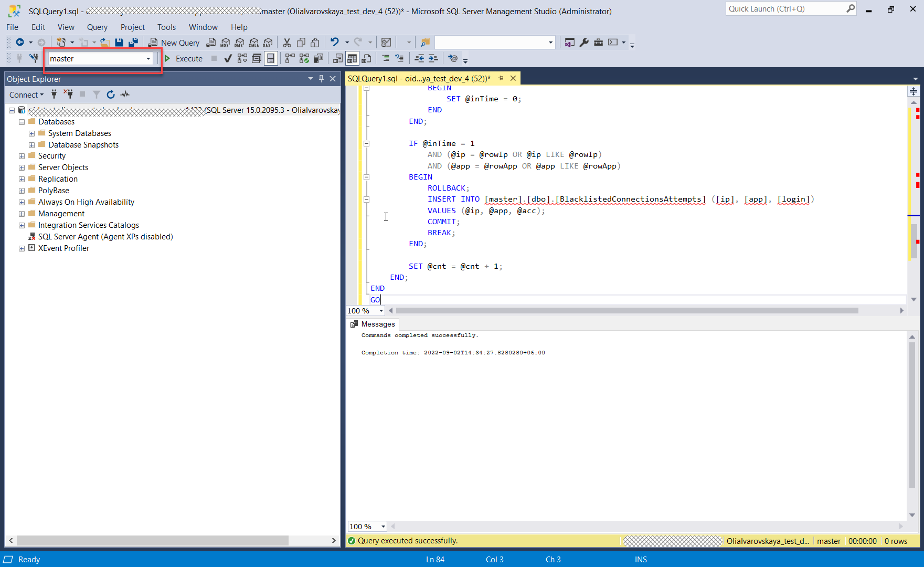Image resolution: width=924 pixels, height=567 pixels.
Task: Click the Navigate Backward arrow icon
Action: point(20,43)
